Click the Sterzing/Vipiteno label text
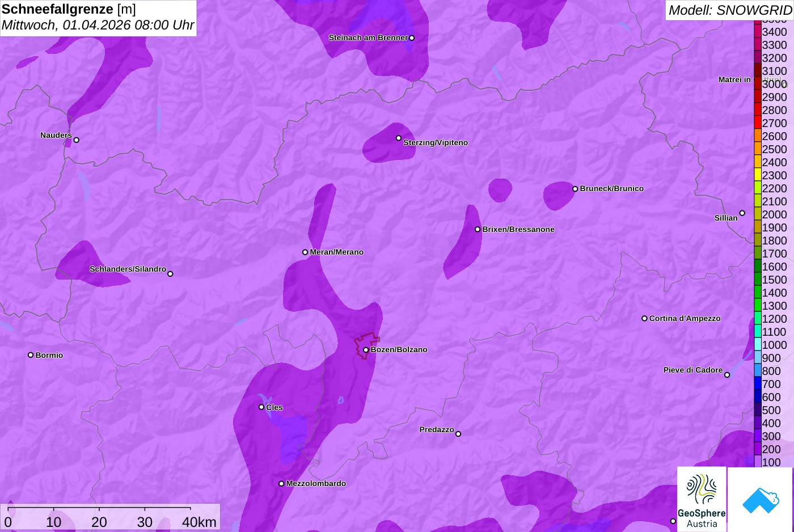Viewport: 794px width, 532px height. coord(436,143)
